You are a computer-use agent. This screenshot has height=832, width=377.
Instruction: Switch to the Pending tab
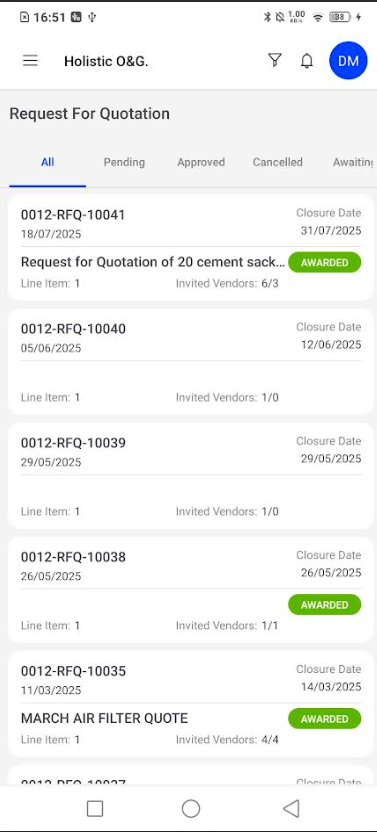124,162
